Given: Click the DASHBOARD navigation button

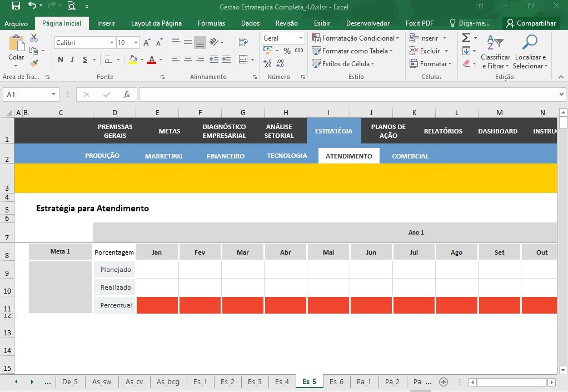Looking at the screenshot, I should click(497, 131).
